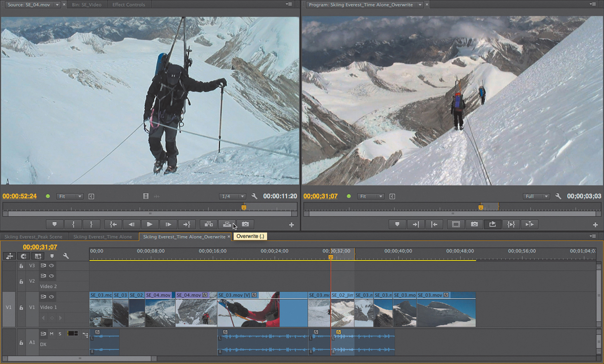Step forward one frame in Source Monitor
The height and width of the screenshot is (364, 604).
[168, 224]
